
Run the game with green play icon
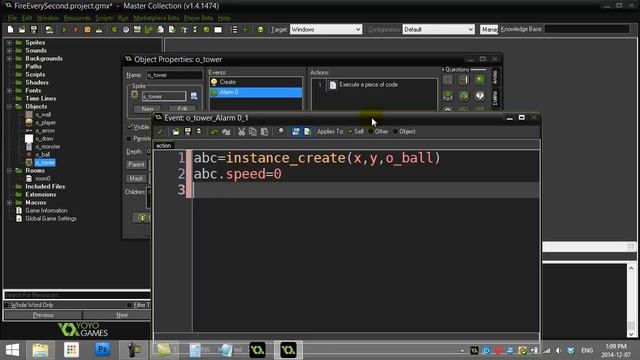[64, 29]
